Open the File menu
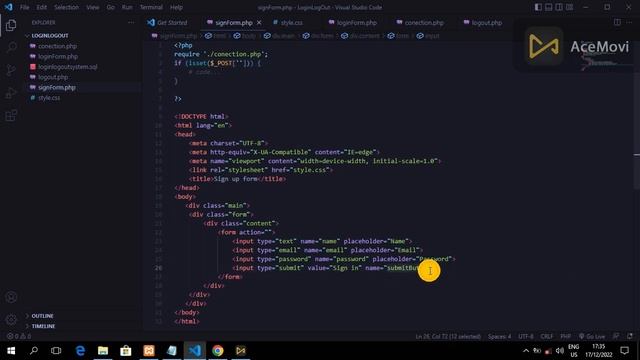The width and height of the screenshot is (640, 360). click(24, 7)
